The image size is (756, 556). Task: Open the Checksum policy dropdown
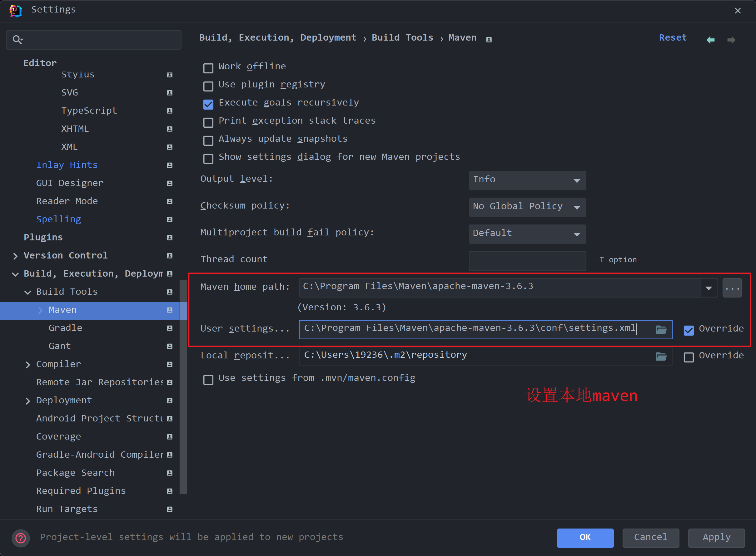527,207
